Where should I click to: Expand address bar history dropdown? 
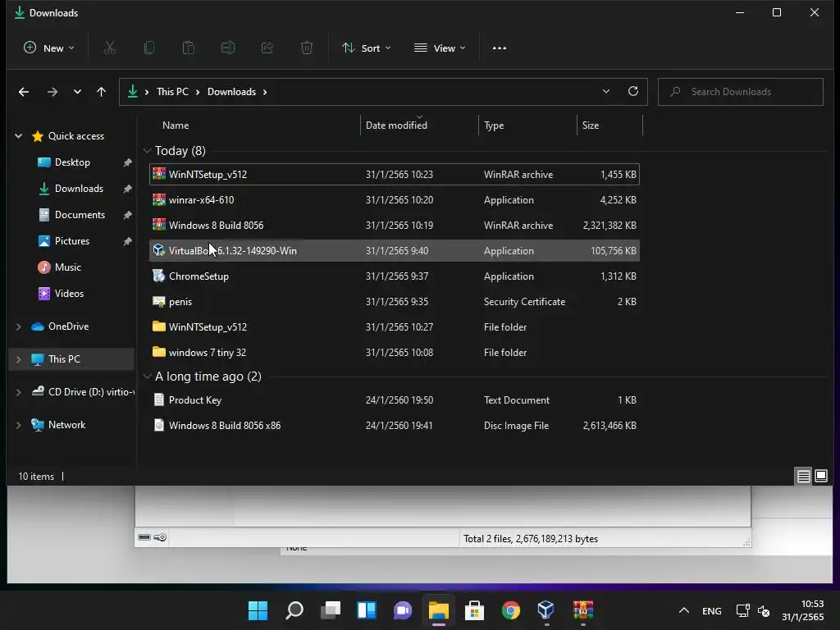[x=606, y=92]
